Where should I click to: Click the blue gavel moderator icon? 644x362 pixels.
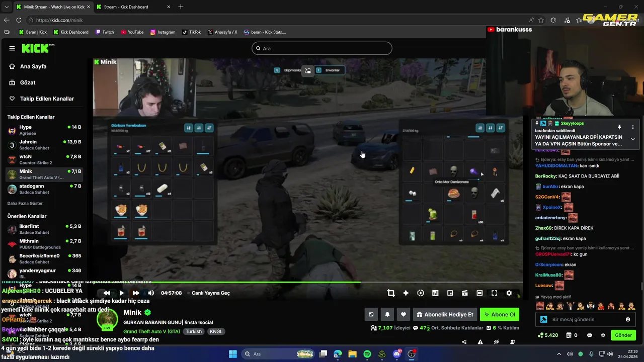point(544,319)
